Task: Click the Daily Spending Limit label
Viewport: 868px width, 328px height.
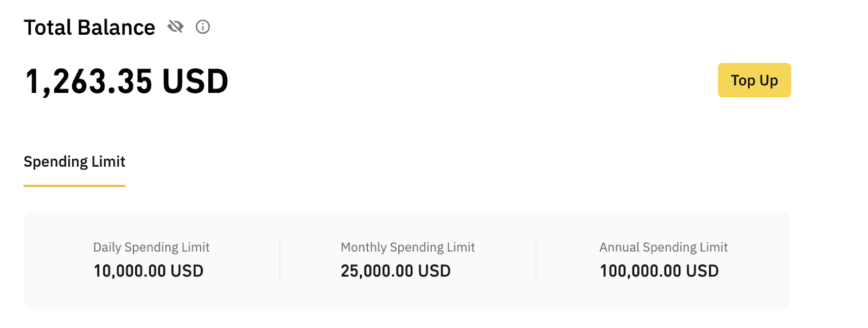Action: 151,247
